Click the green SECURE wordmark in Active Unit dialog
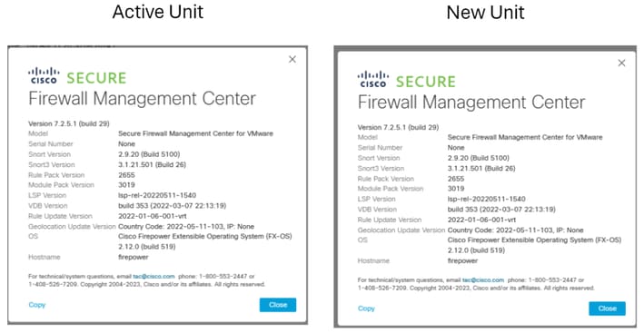Viewport: 644px width, 333px height. 96,78
